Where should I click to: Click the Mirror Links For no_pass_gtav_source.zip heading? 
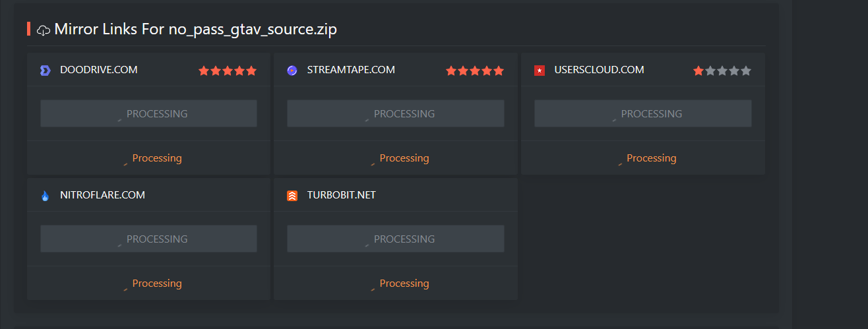196,30
